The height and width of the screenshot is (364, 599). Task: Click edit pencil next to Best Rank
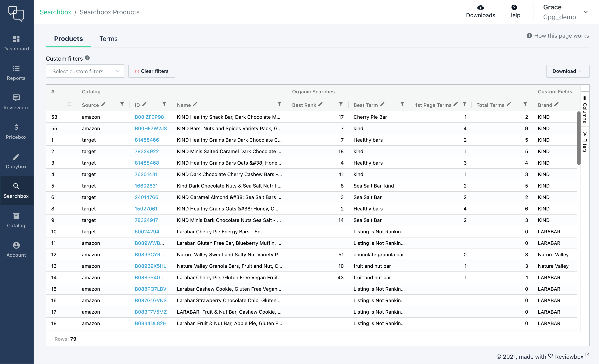(320, 104)
